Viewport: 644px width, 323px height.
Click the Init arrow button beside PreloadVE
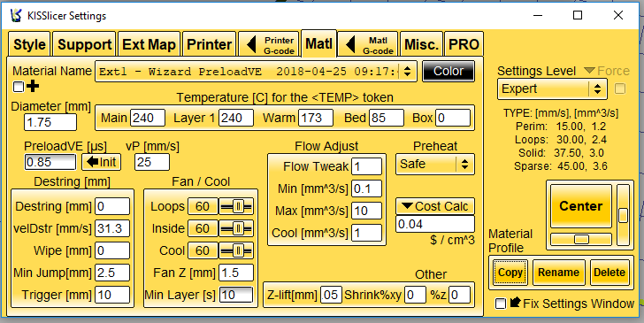click(x=102, y=162)
